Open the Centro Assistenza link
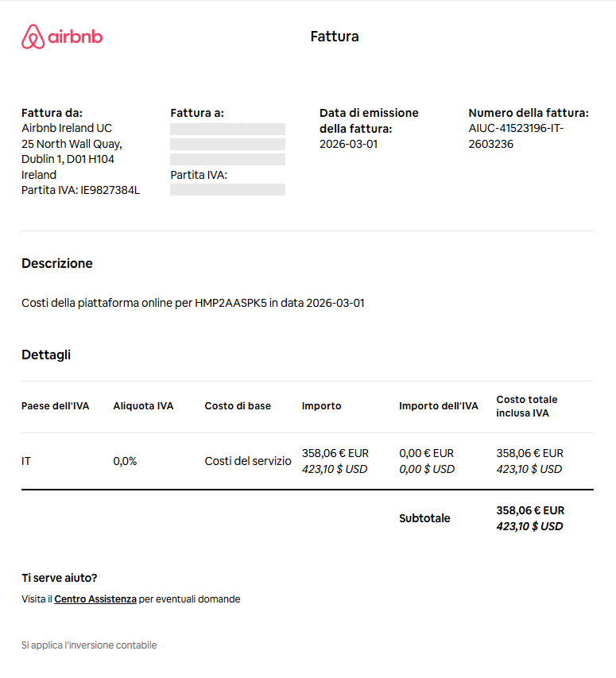 tap(95, 599)
